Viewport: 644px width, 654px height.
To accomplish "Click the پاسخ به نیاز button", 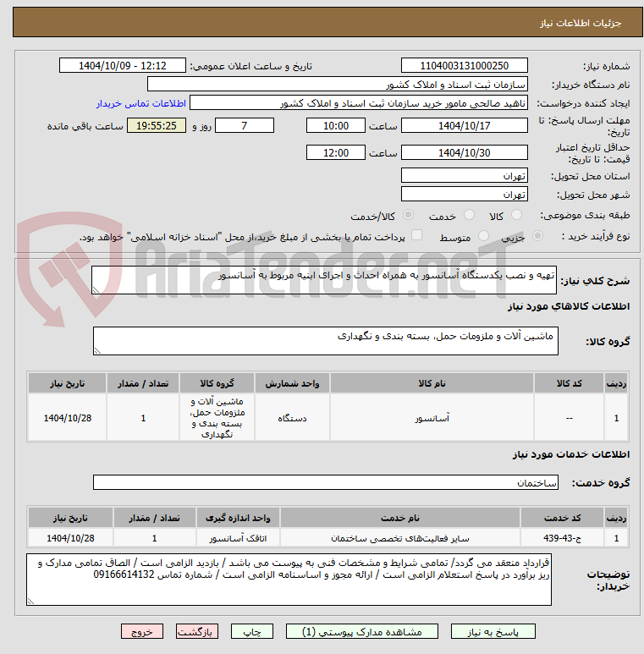I will pyautogui.click(x=493, y=631).
